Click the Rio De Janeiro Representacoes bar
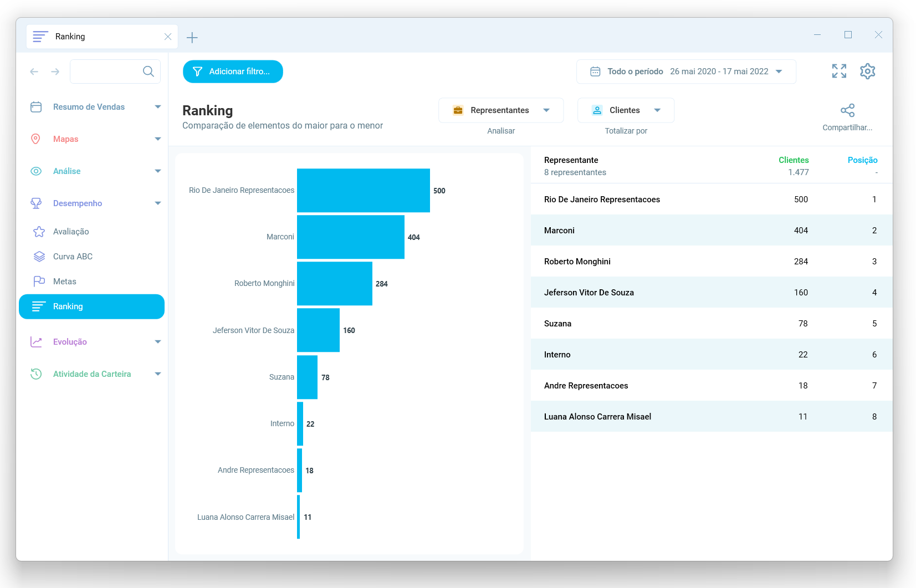 point(364,191)
